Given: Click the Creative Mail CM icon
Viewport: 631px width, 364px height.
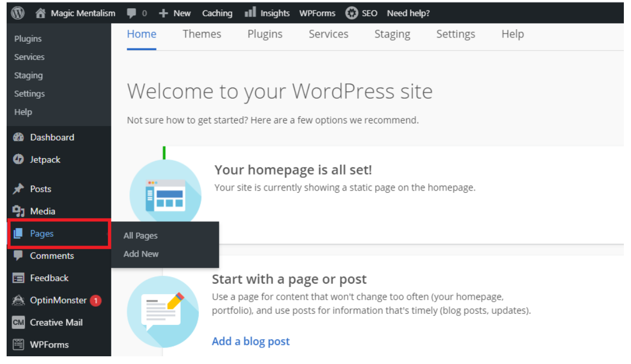Looking at the screenshot, I should [19, 322].
